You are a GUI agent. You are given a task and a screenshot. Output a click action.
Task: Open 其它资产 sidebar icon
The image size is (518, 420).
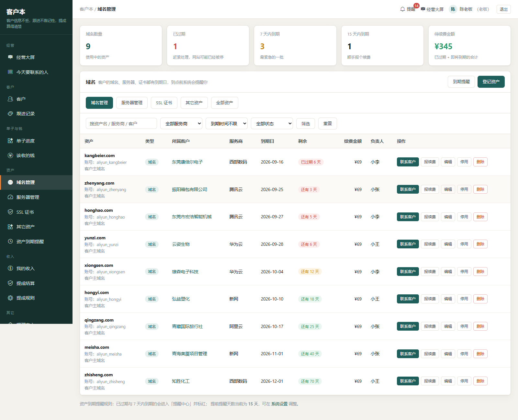10,227
